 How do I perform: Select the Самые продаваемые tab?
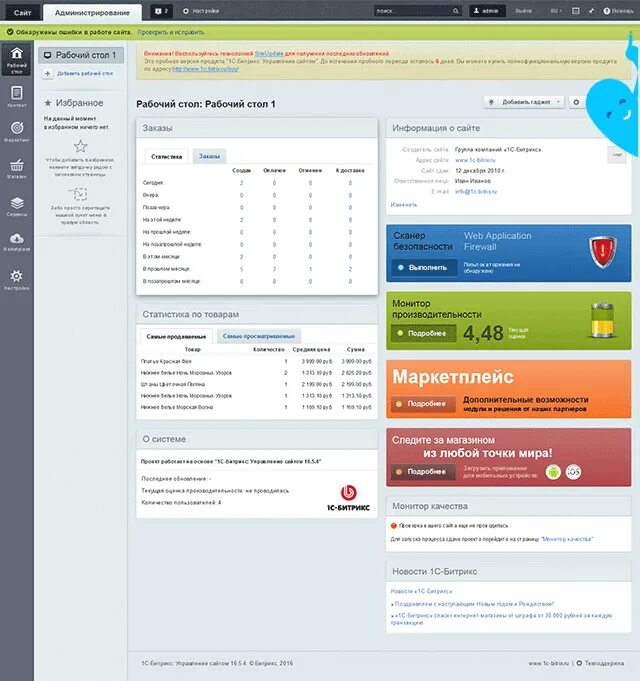pyautogui.click(x=176, y=337)
